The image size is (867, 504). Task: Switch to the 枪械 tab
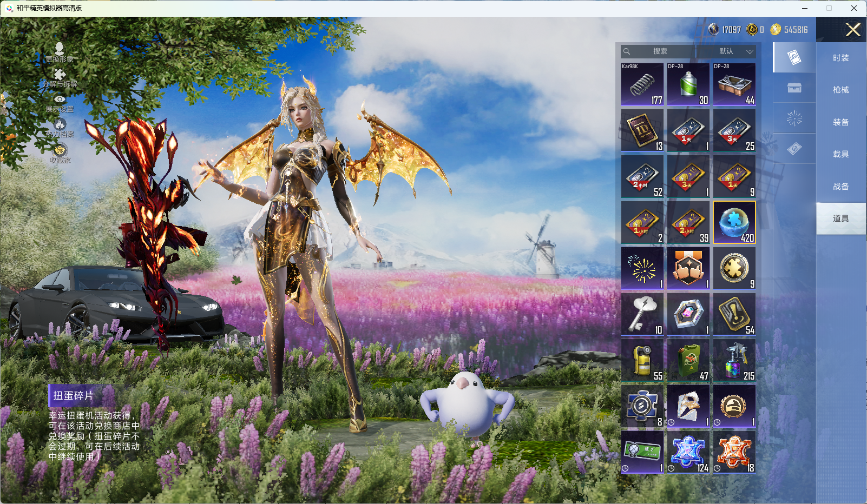[x=840, y=90]
